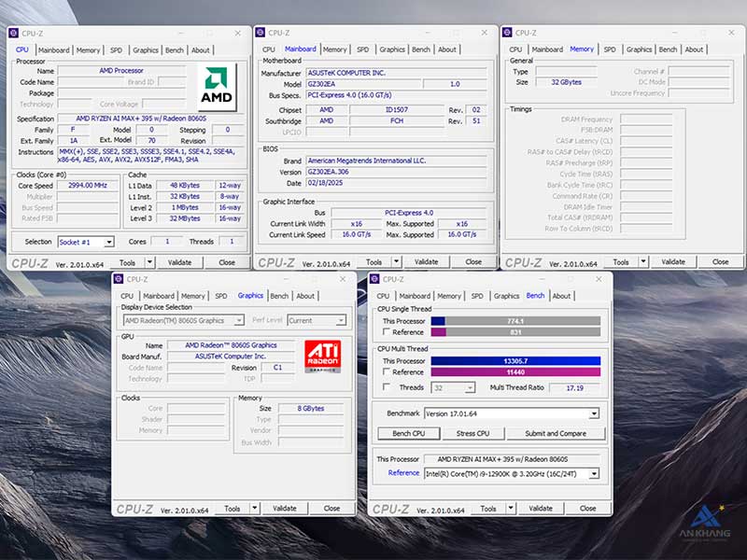This screenshot has height=560, width=747.
Task: Click the Tools button in the Mainboard window
Action: click(374, 261)
